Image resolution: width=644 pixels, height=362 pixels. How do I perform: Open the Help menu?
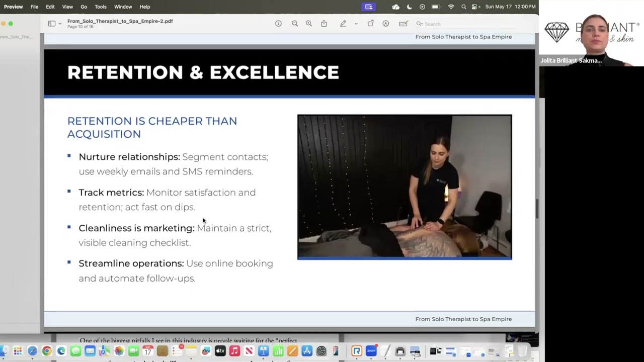(x=145, y=7)
